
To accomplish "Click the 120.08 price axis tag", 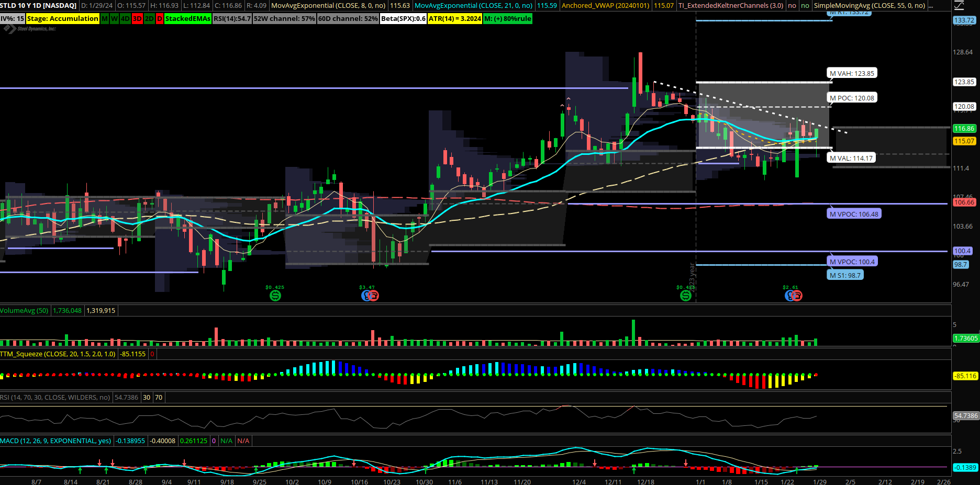I will [964, 106].
